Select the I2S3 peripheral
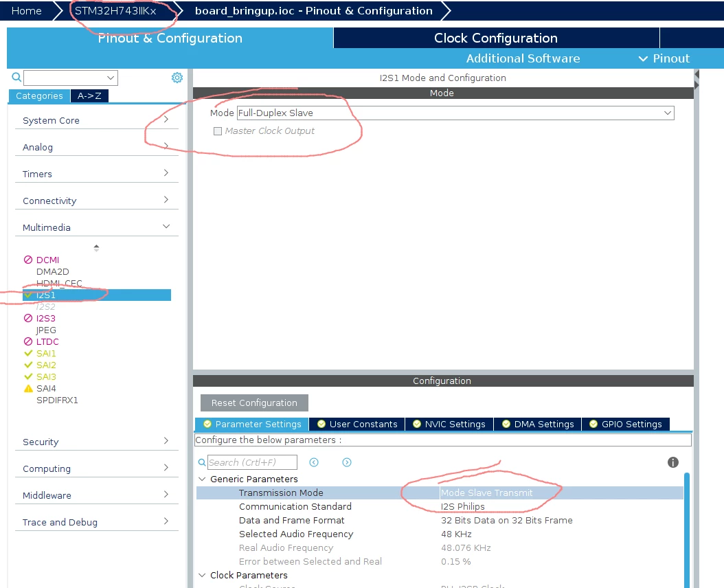This screenshot has height=588, width=724. coord(46,318)
